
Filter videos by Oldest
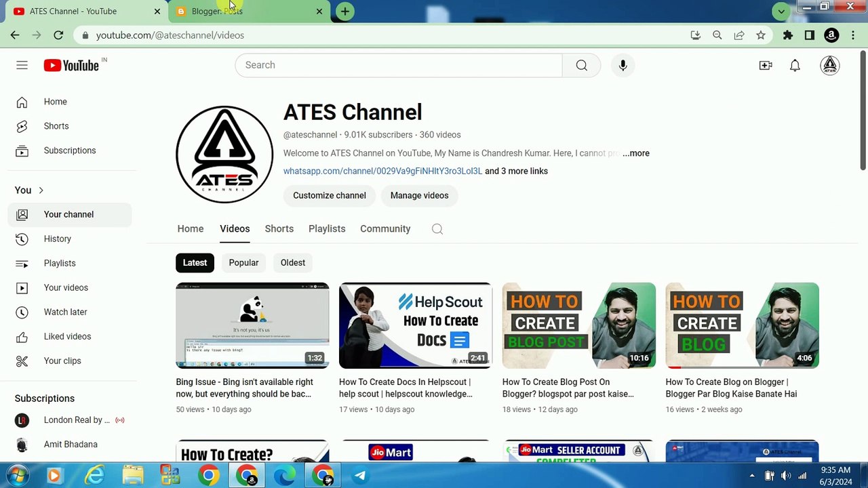(293, 263)
